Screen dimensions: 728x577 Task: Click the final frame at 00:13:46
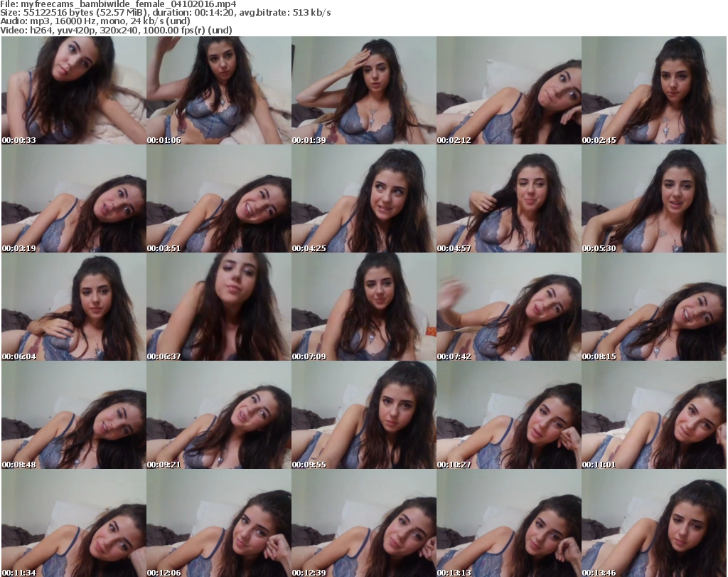click(653, 524)
